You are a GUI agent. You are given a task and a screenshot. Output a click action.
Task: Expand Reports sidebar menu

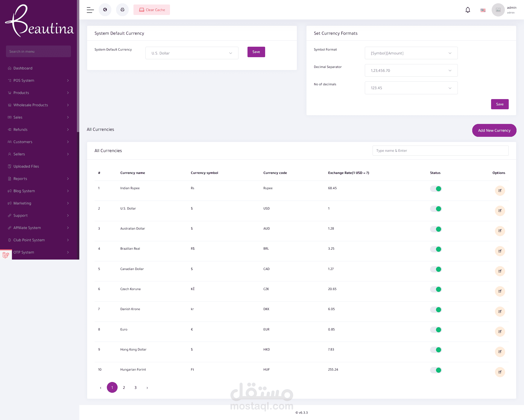click(38, 179)
